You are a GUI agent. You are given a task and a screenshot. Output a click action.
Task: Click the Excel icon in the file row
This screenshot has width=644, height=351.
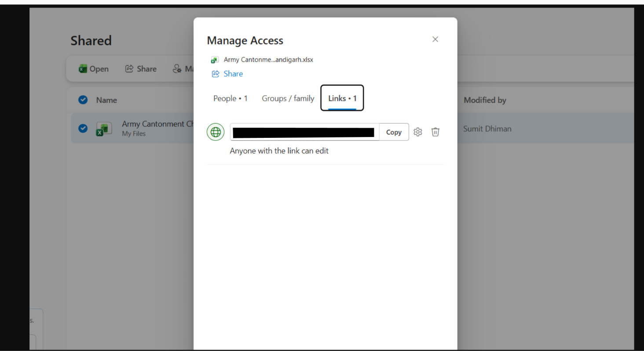point(104,129)
